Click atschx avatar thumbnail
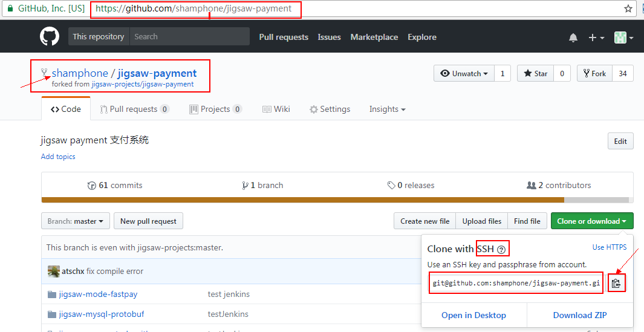The image size is (644, 332). tap(53, 271)
